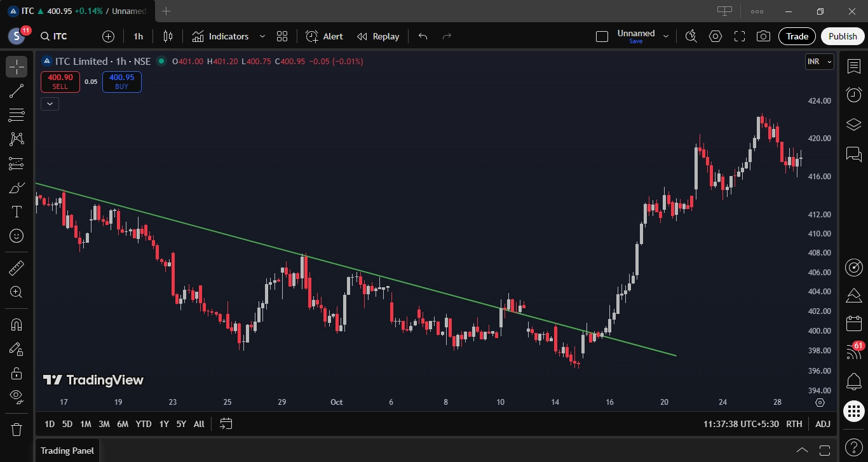
Task: Maximize the Trading Panel with the square icon
Action: click(825, 451)
